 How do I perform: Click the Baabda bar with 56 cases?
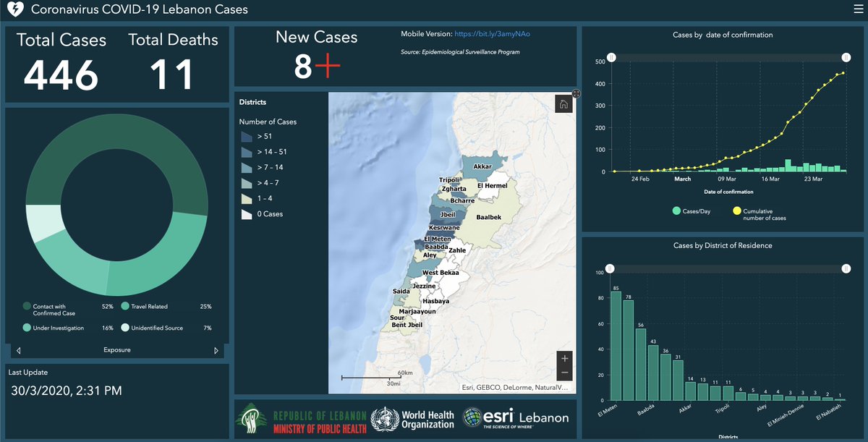point(641,365)
